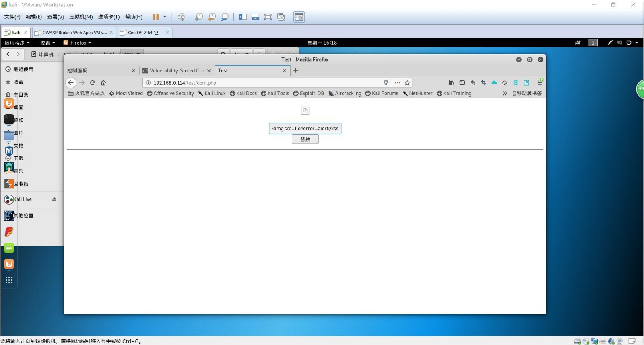Close the Test tab in Firefox
The image size is (644, 345).
[x=284, y=70]
